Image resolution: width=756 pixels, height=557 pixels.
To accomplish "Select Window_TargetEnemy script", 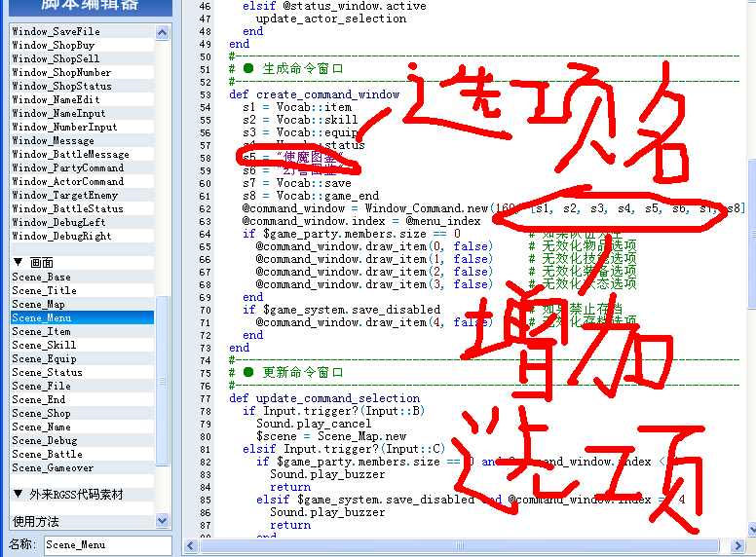I will (x=82, y=195).
